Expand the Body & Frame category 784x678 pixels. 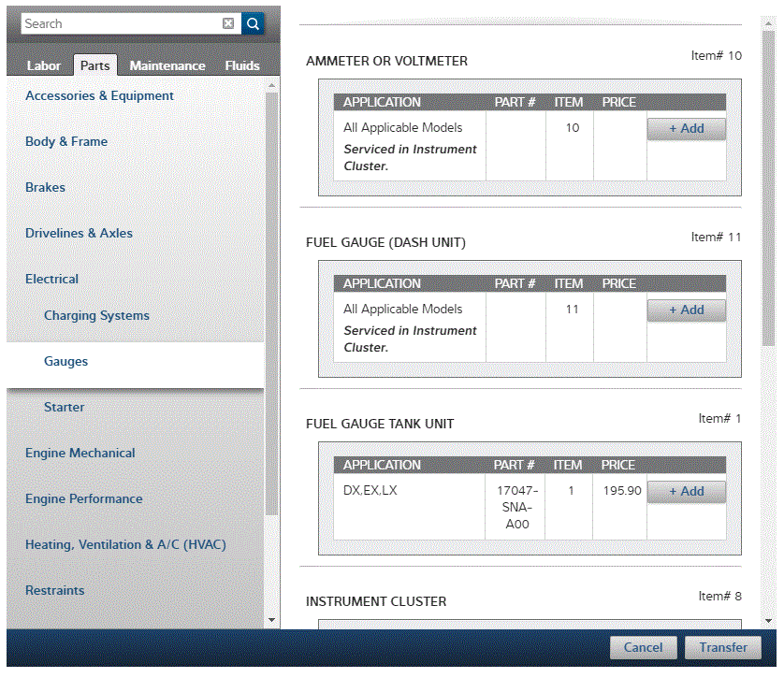(66, 141)
